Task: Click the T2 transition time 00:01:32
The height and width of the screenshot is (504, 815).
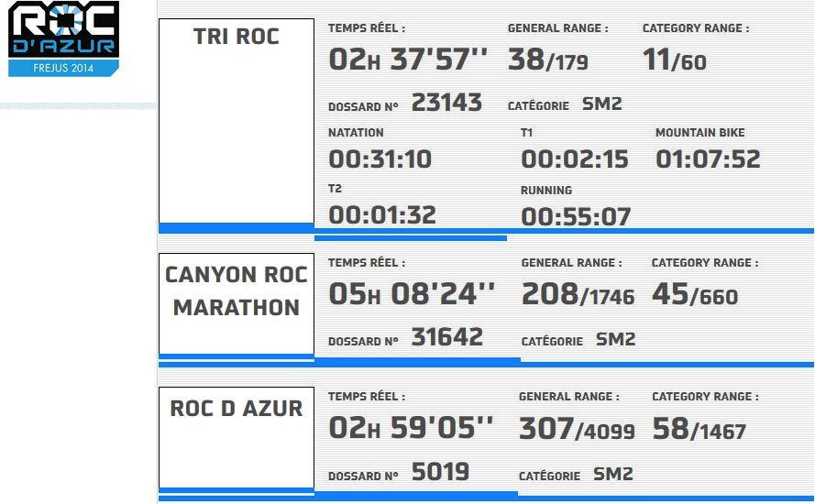Action: pos(382,215)
